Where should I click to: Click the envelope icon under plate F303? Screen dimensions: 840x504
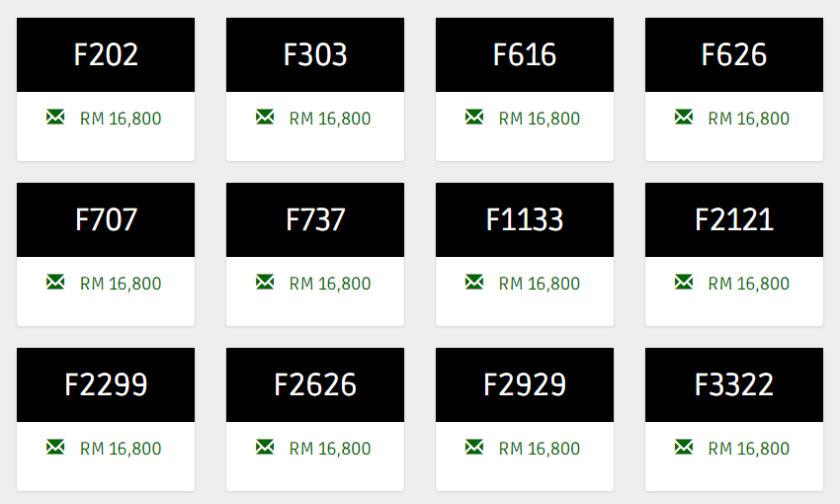coord(265,117)
